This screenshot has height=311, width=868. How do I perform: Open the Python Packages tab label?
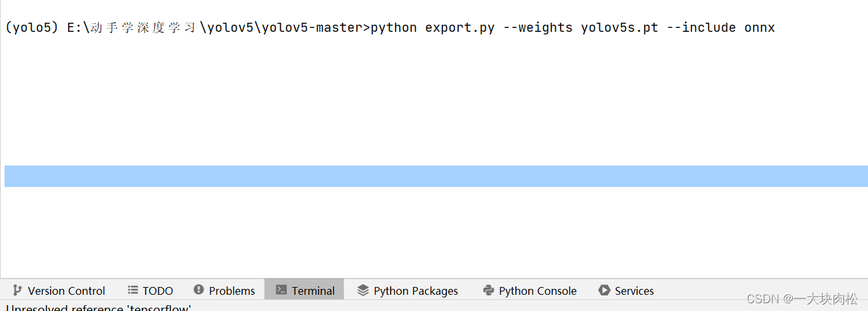click(416, 291)
